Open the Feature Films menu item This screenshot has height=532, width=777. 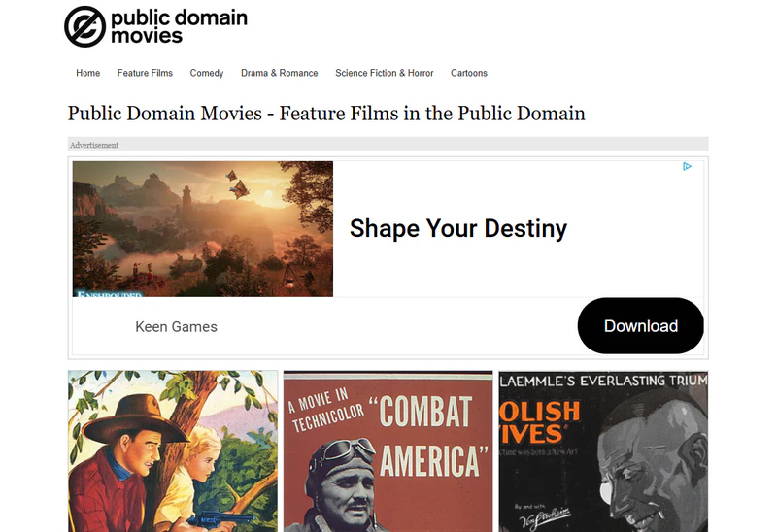pyautogui.click(x=145, y=73)
